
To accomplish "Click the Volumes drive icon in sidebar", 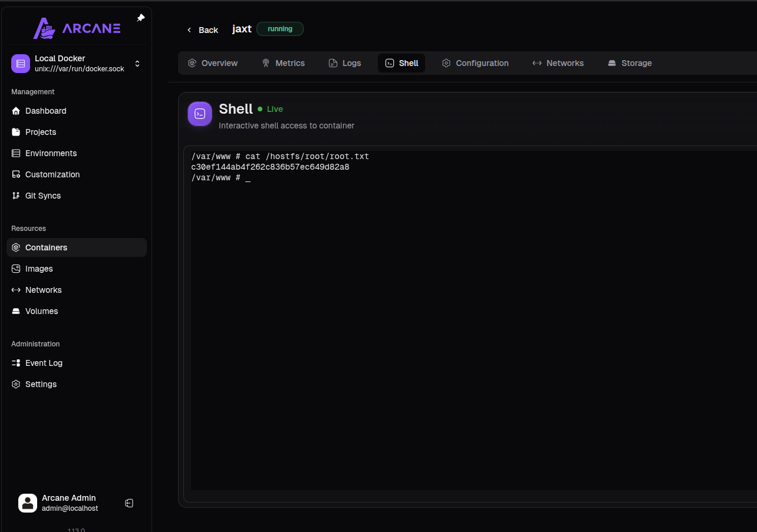I will pyautogui.click(x=16, y=311).
